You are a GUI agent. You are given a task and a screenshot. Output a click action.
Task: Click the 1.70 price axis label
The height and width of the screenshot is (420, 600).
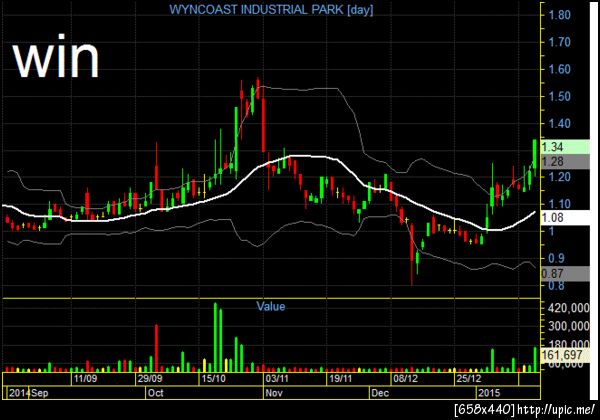point(559,42)
